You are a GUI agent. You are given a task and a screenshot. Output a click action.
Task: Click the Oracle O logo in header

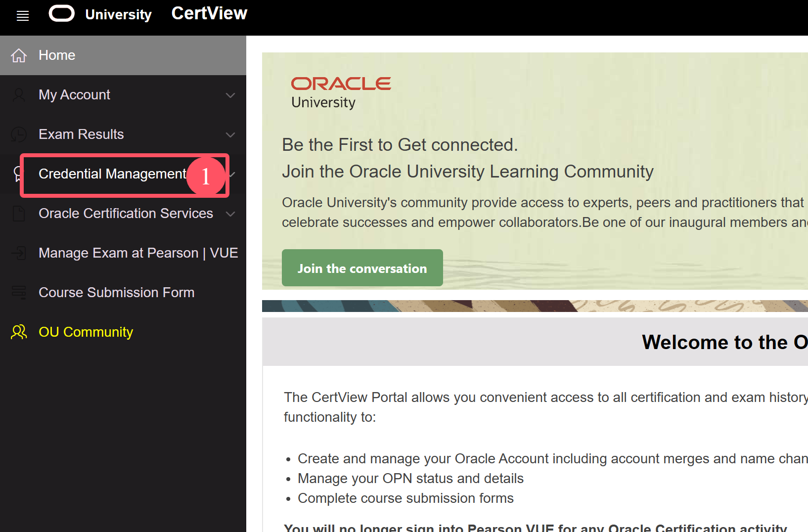pos(62,13)
